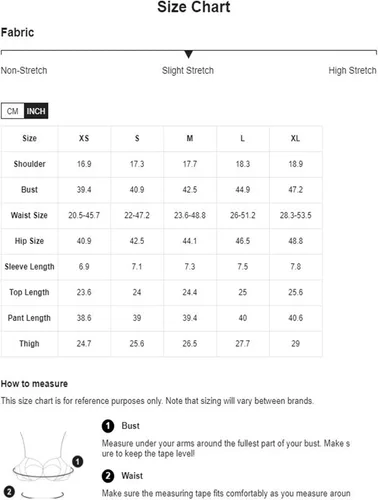The image size is (378, 500).
Task: Select the XL size column header
Action: click(x=295, y=138)
